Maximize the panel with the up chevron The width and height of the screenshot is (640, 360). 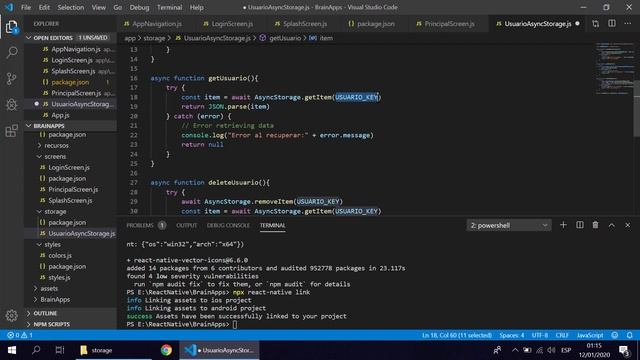(x=611, y=225)
